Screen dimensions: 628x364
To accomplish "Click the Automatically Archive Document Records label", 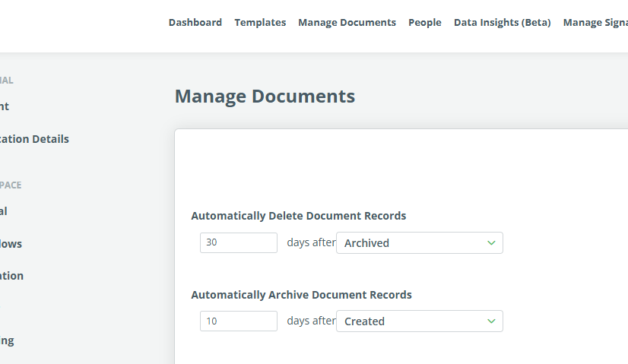I will coord(301,295).
